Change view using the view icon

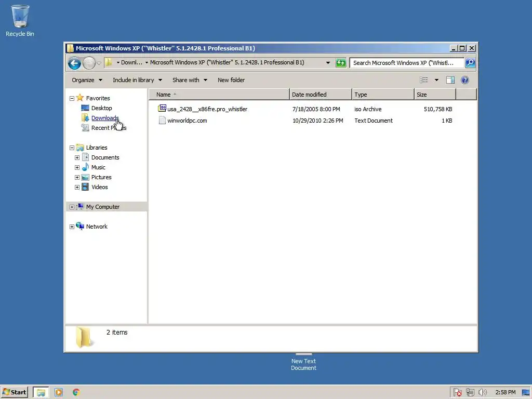[x=424, y=80]
